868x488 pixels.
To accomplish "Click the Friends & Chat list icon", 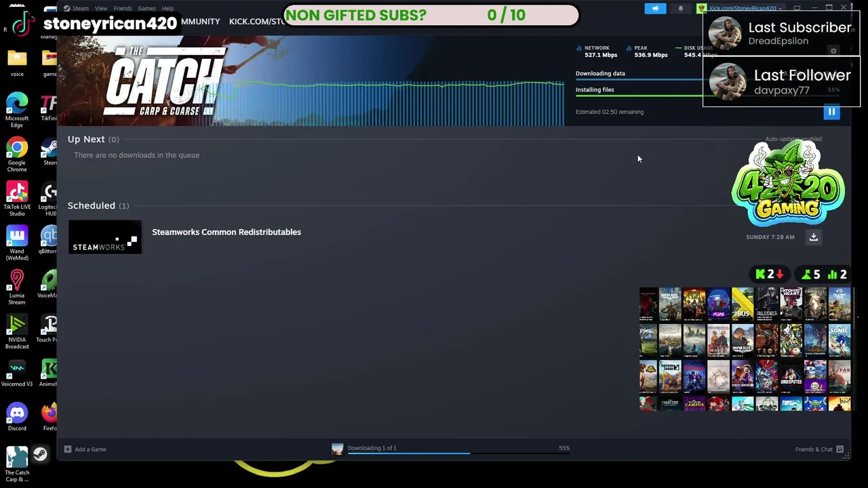I will coord(840,449).
